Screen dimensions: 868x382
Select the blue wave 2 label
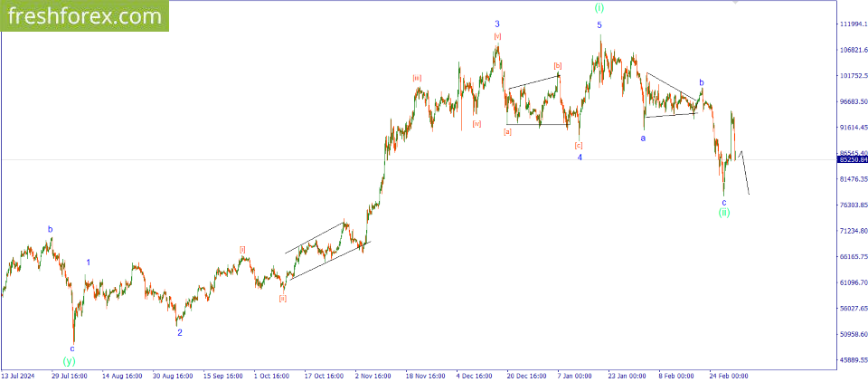179,332
